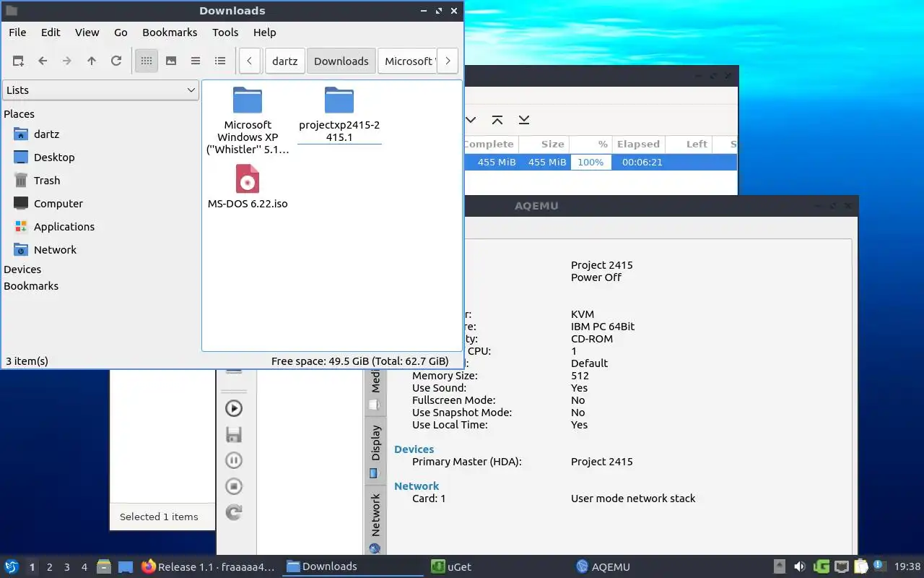This screenshot has width=924, height=578.
Task: Expand the Bookmarks sidebar section
Action: click(31, 286)
